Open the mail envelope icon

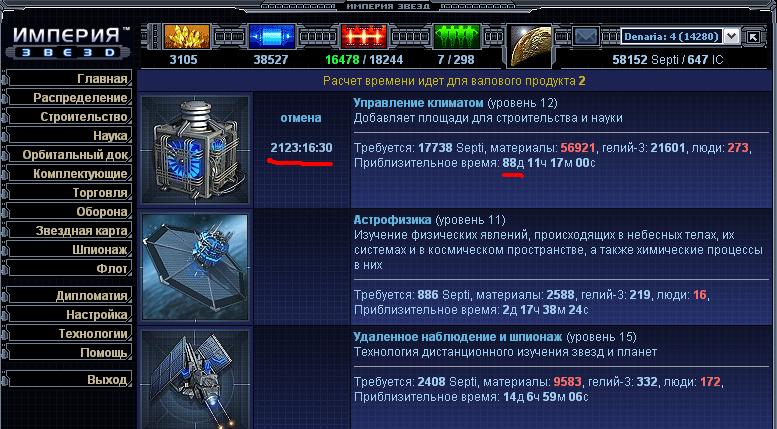point(586,37)
